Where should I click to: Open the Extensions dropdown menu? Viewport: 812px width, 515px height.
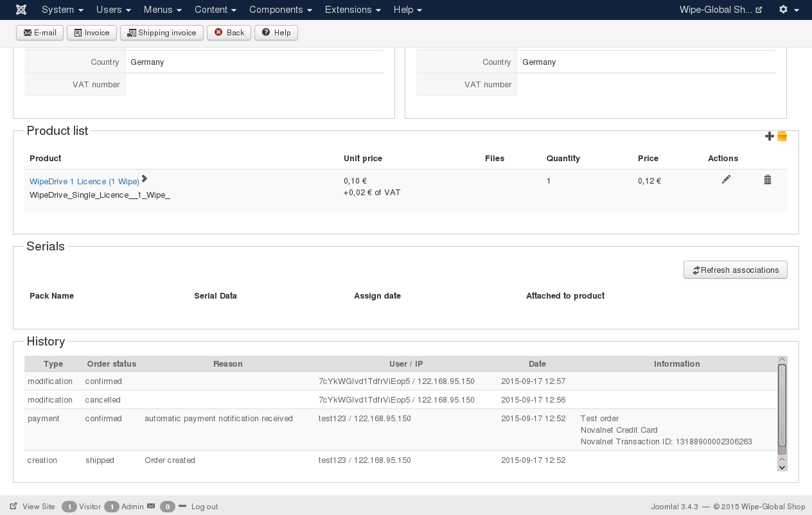tap(353, 10)
